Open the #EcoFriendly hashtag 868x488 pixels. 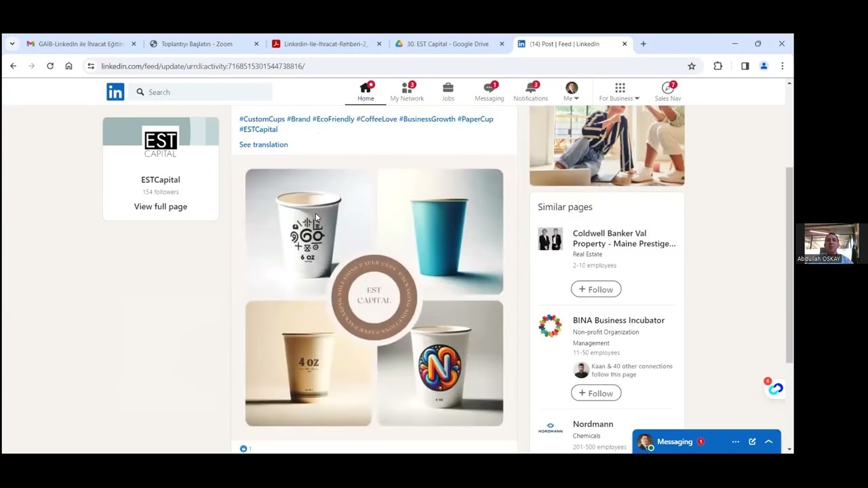(x=333, y=119)
